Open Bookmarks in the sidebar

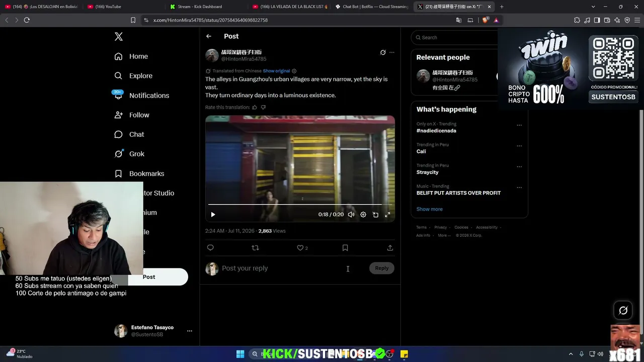(x=139, y=173)
